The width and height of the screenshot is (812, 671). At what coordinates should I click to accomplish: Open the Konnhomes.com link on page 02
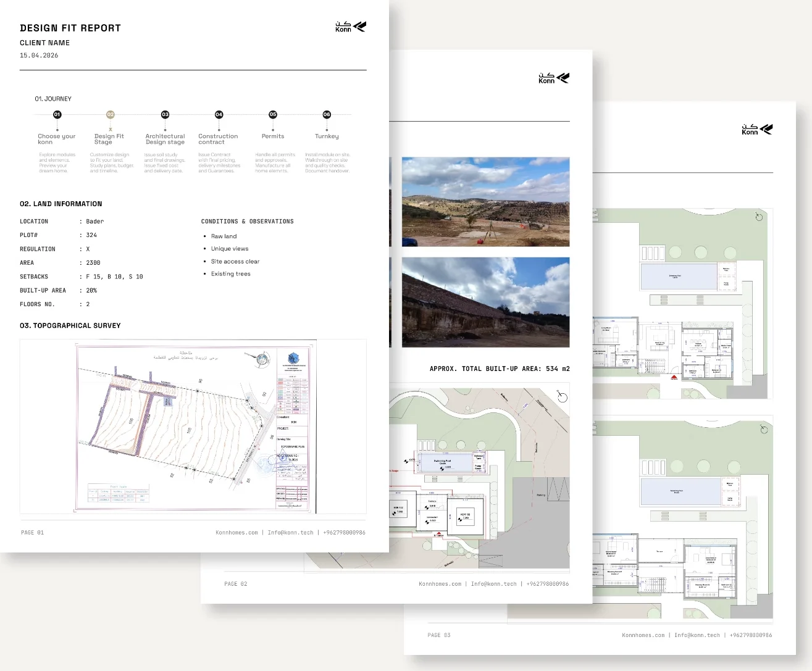440,584
